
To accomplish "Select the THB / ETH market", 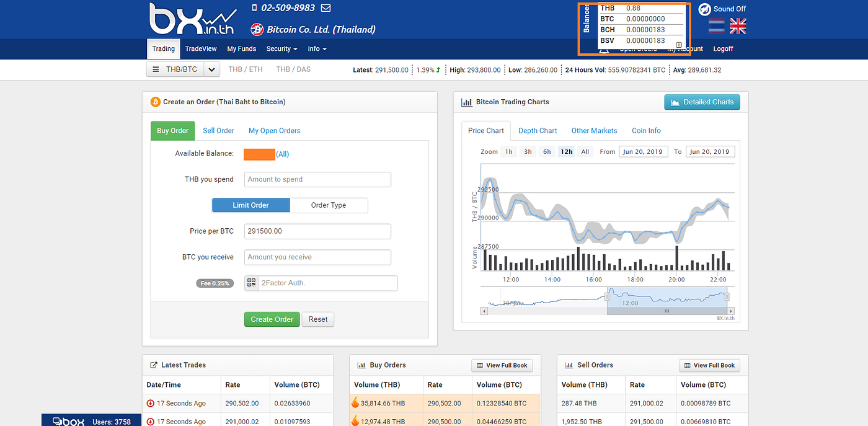I will (x=246, y=69).
